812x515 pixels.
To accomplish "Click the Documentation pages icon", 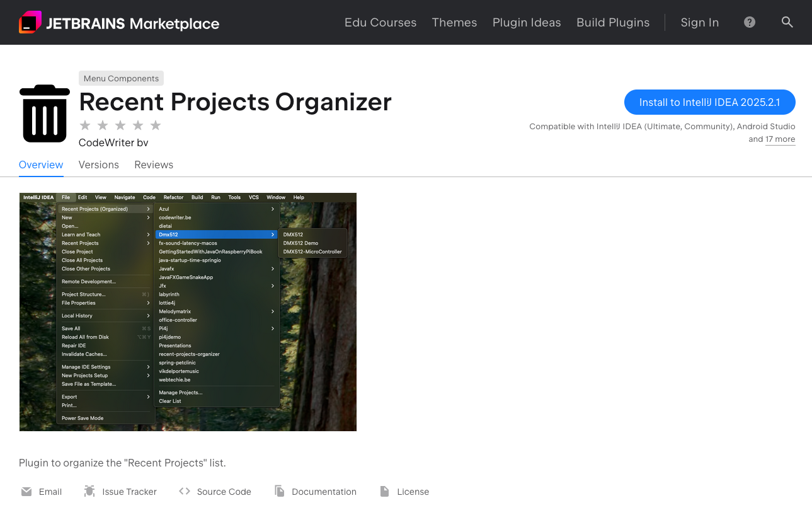I will [280, 492].
